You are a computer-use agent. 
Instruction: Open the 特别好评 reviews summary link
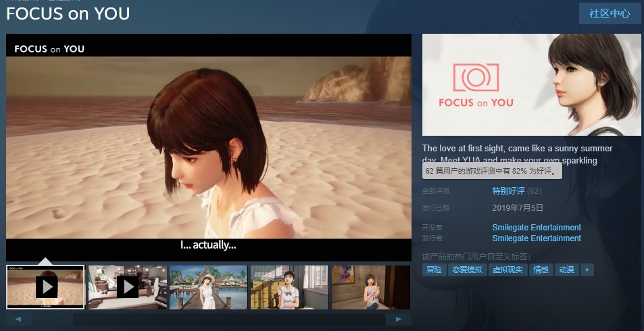point(508,191)
